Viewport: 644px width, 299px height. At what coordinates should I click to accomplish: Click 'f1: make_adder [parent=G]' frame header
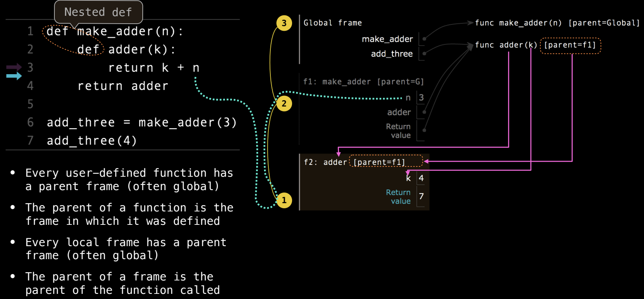click(363, 82)
